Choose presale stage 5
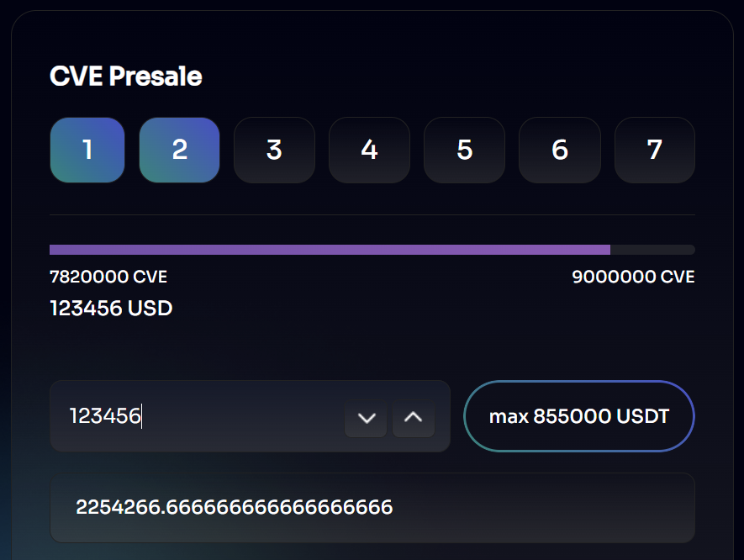 point(464,150)
